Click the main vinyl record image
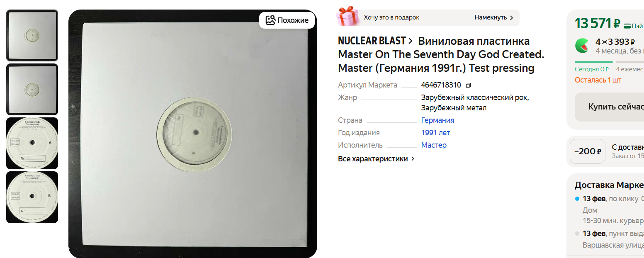This screenshot has height=258, width=644. pyautogui.click(x=193, y=134)
